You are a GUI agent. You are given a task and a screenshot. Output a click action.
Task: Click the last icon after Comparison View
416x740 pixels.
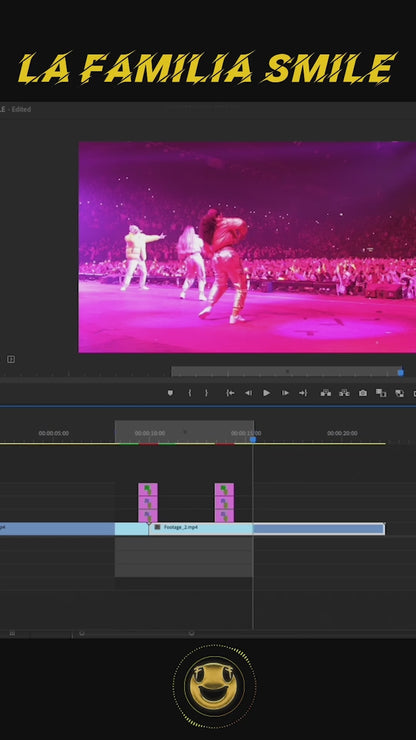tap(399, 393)
